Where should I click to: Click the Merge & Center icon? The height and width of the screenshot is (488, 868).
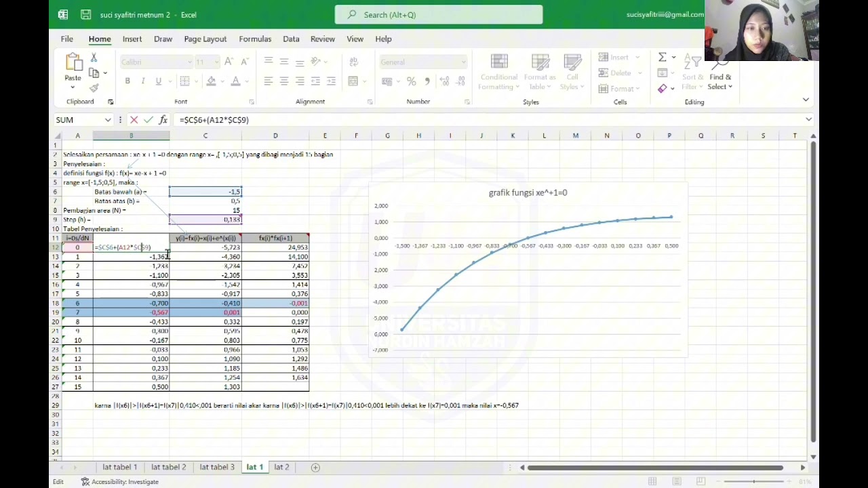(353, 81)
